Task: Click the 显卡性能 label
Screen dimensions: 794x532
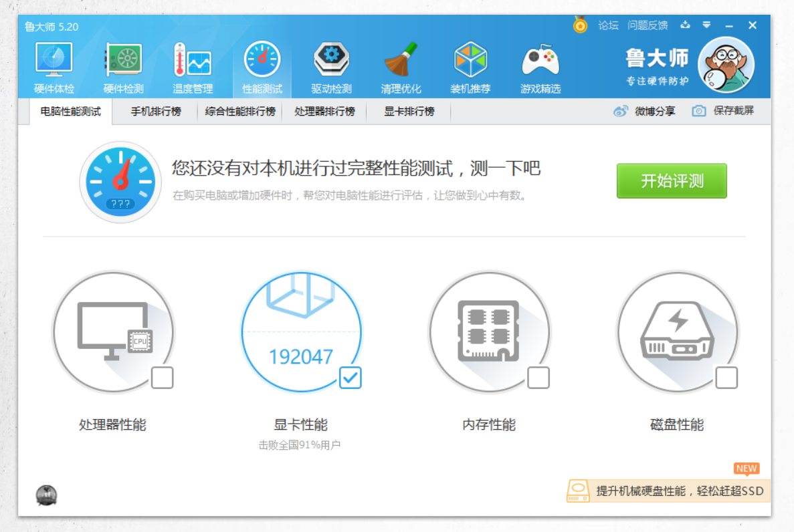Action: coord(301,424)
